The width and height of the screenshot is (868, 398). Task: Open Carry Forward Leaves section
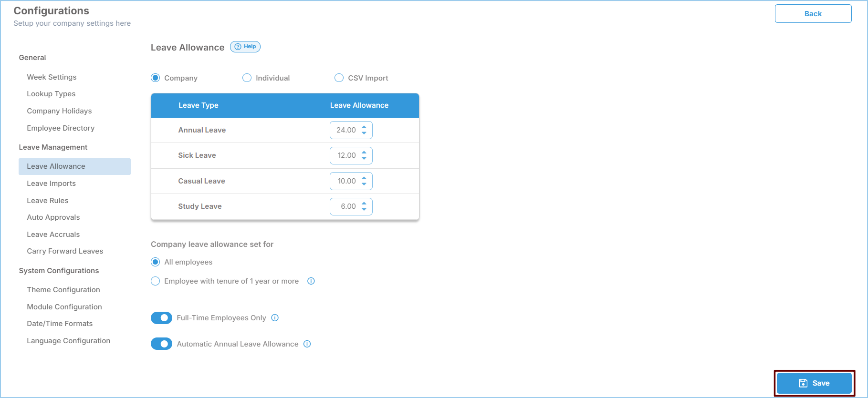(65, 251)
